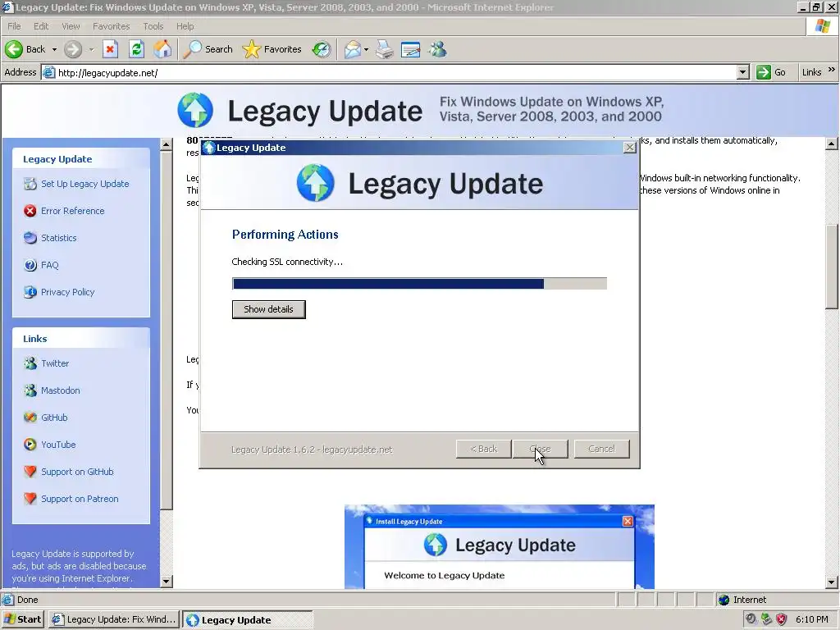Click the main page scrollbar down arrow

coord(832,582)
